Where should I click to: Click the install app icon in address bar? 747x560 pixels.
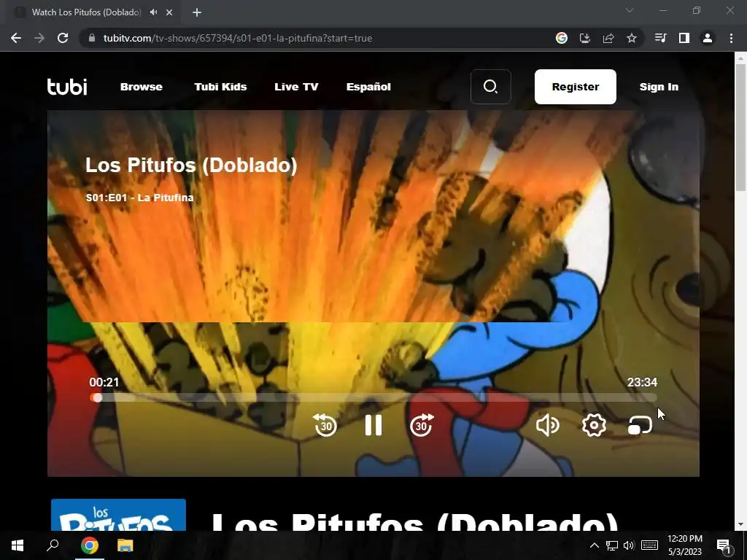(x=585, y=38)
